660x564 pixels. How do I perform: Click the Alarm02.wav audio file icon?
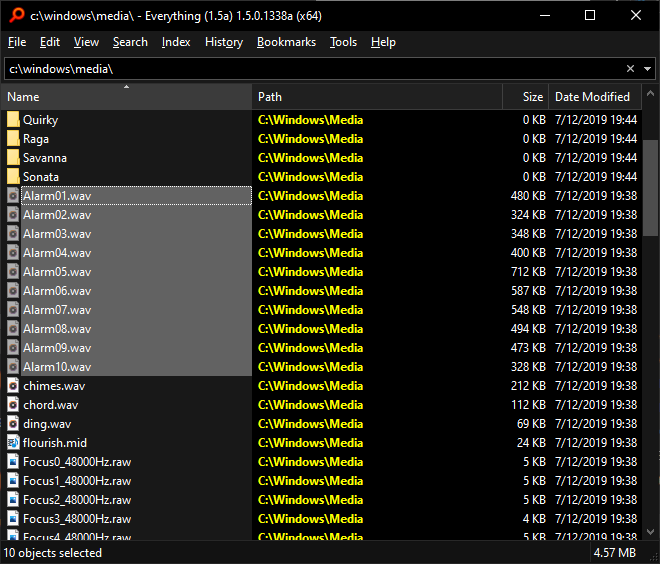pos(13,215)
